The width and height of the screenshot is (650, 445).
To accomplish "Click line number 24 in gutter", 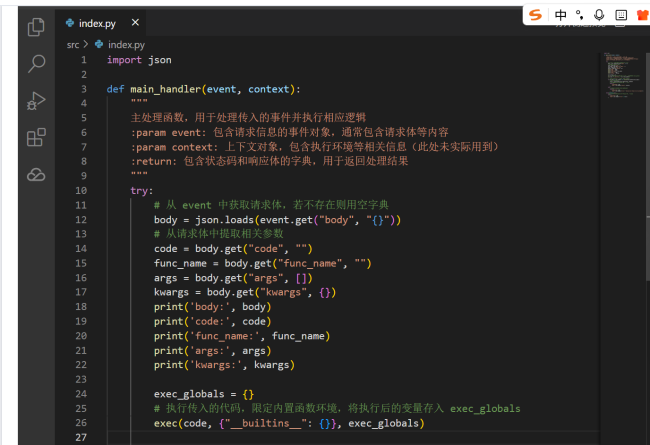I will (x=81, y=394).
